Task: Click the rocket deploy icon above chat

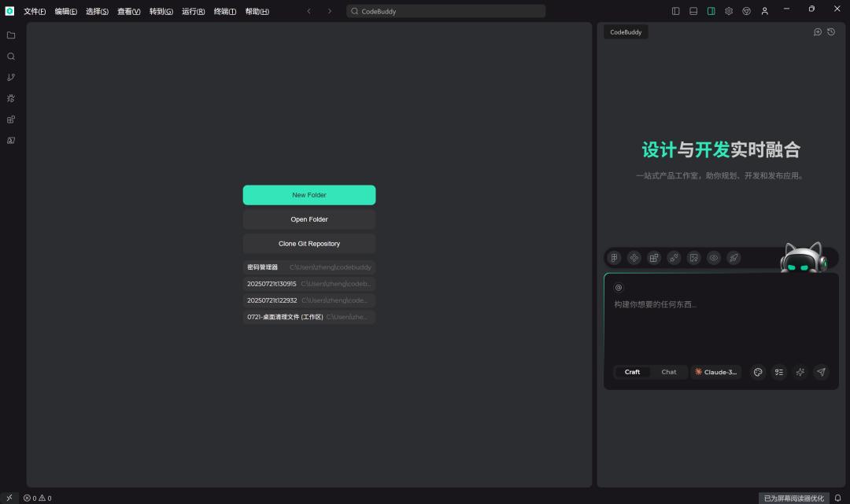Action: click(x=734, y=258)
